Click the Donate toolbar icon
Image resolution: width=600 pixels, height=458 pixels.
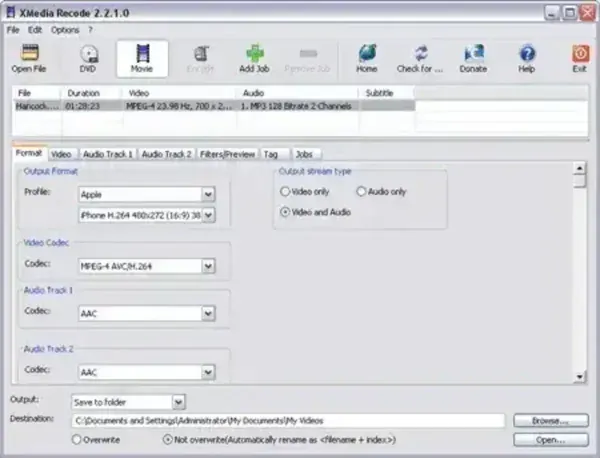[474, 54]
